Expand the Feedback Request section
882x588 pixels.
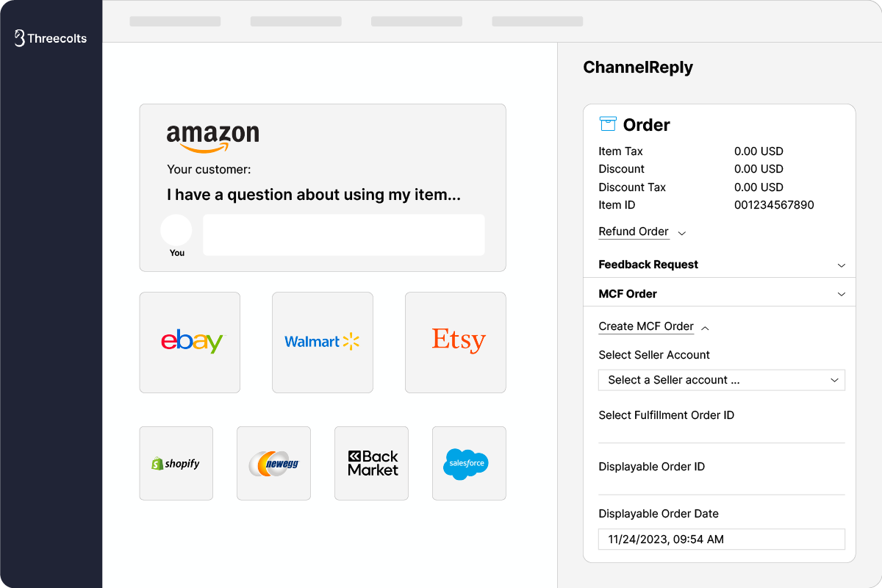842,265
